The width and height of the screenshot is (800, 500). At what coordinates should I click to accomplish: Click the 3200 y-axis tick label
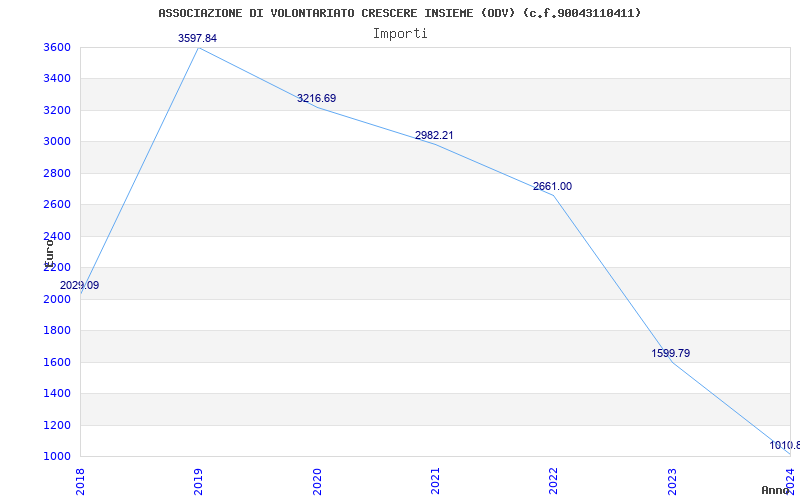click(57, 110)
